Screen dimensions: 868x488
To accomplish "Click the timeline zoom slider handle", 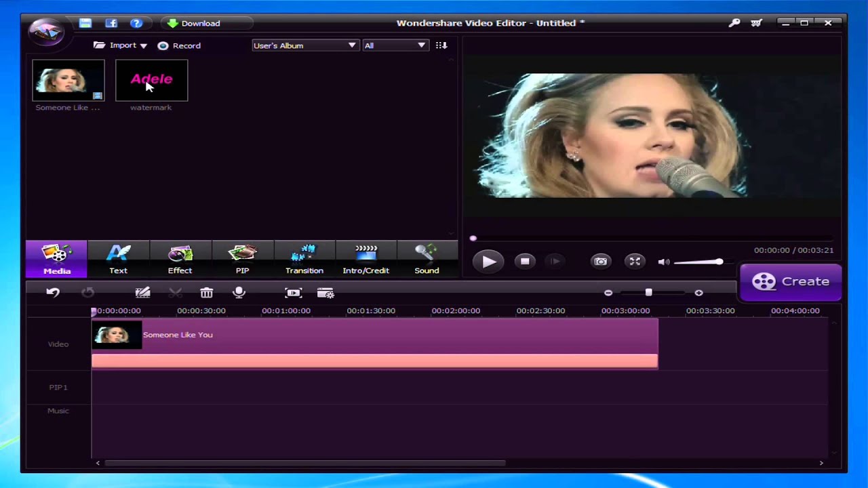I will (x=648, y=292).
